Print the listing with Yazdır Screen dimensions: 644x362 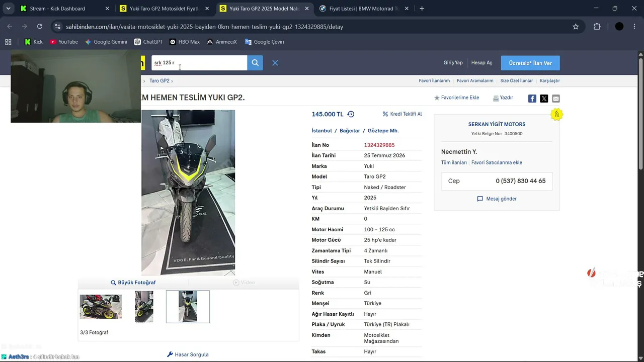(x=503, y=98)
